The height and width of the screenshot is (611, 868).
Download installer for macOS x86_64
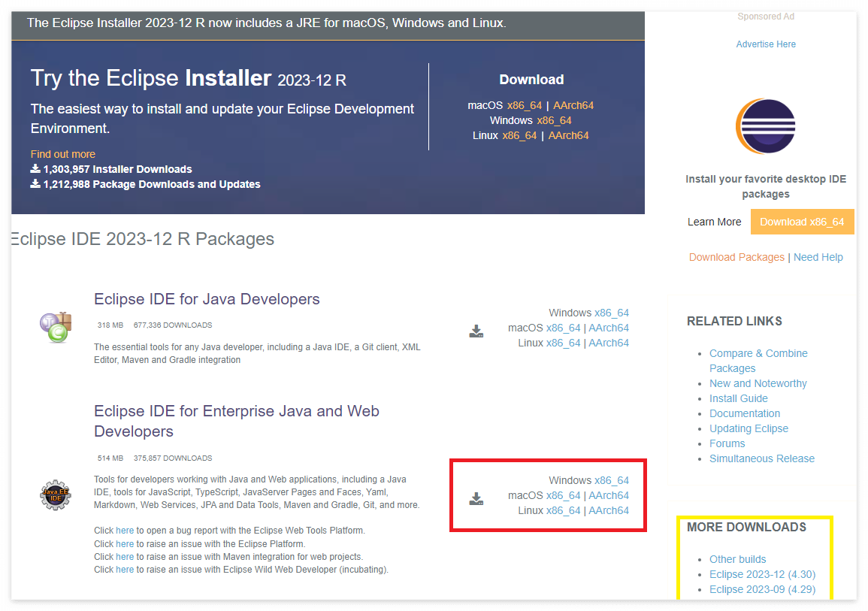525,105
